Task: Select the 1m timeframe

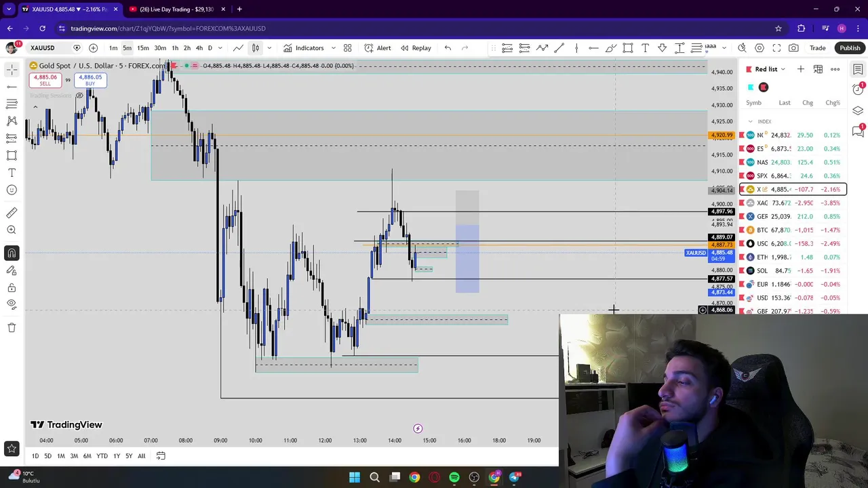Action: 113,48
